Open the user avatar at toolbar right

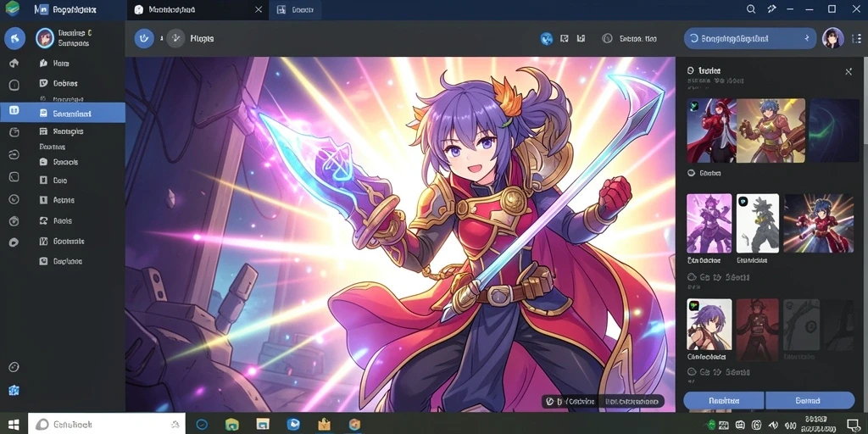coord(832,38)
